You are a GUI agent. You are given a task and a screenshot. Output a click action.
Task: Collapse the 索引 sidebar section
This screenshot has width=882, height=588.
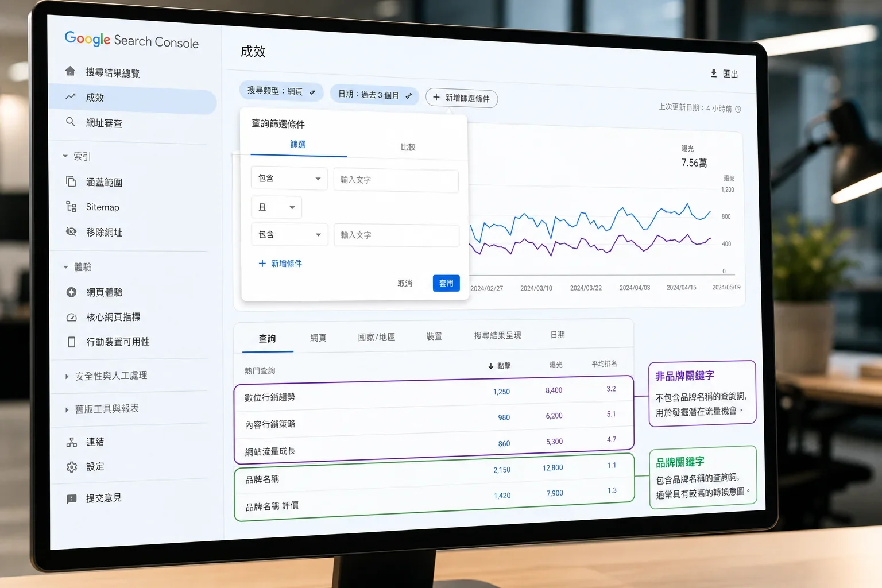65,156
